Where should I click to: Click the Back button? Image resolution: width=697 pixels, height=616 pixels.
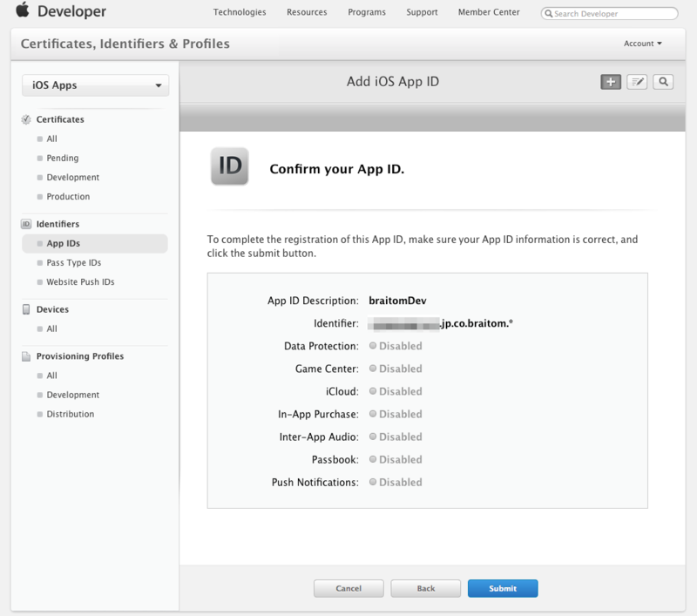[x=426, y=588]
